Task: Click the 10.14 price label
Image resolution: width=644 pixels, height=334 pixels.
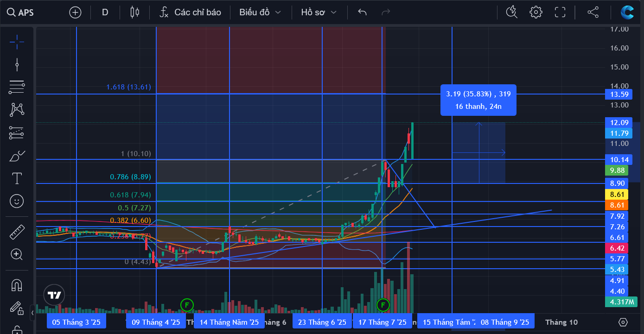Action: (619, 160)
